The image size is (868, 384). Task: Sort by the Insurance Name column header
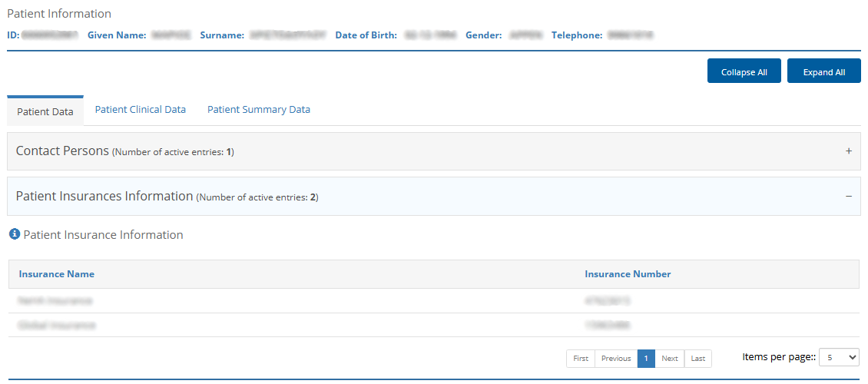(57, 274)
